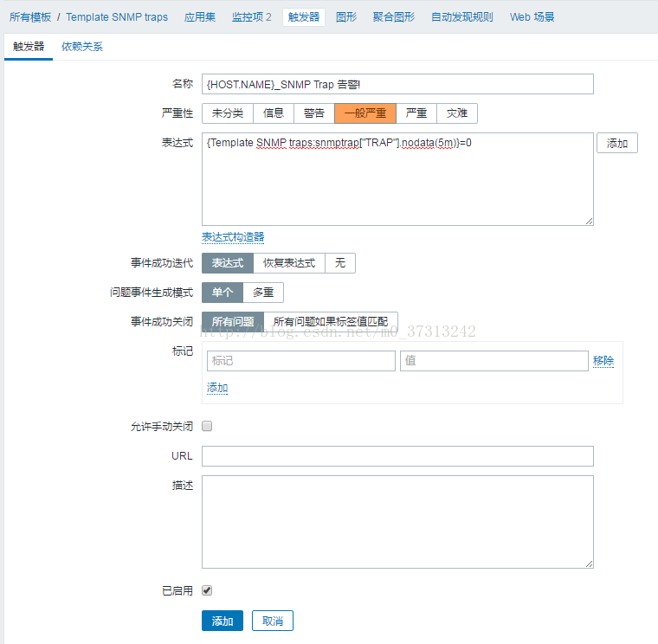Click the 值 tag value field
This screenshot has width=658, height=644.
pos(493,361)
